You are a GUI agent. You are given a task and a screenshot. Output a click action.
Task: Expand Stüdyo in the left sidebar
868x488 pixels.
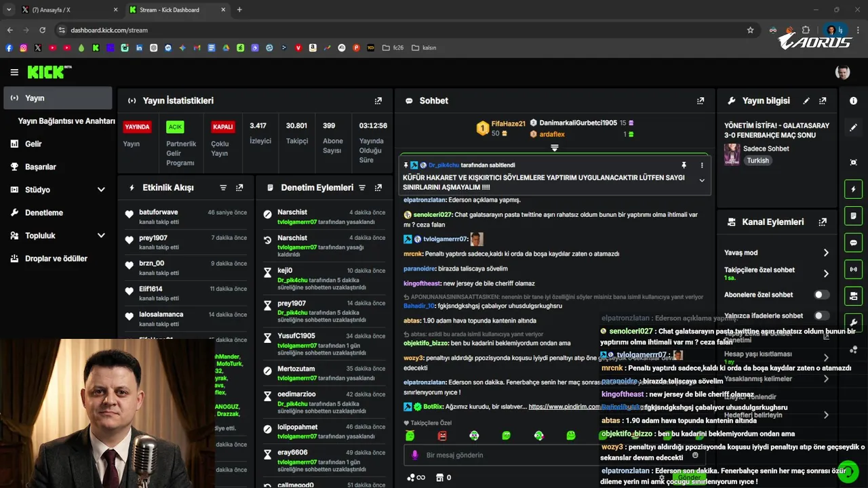point(58,190)
